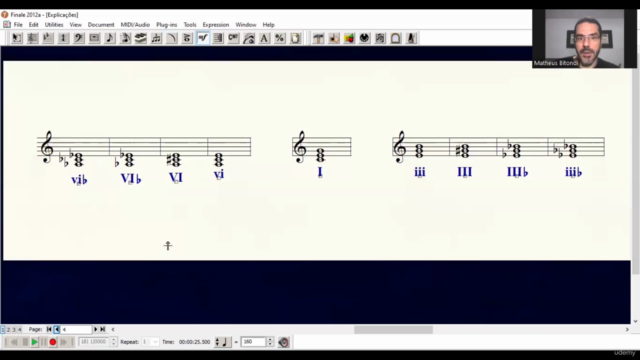640x360 pixels.
Task: Open the Window menu
Action: pyautogui.click(x=246, y=24)
